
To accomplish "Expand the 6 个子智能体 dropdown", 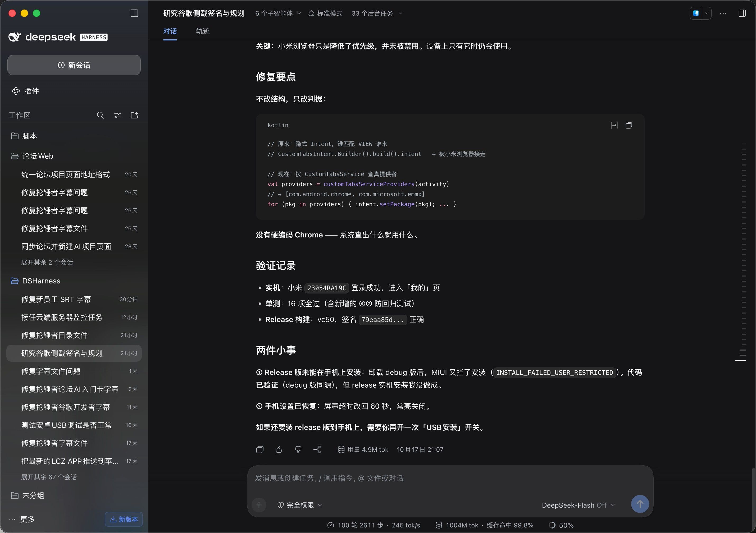I will point(278,13).
